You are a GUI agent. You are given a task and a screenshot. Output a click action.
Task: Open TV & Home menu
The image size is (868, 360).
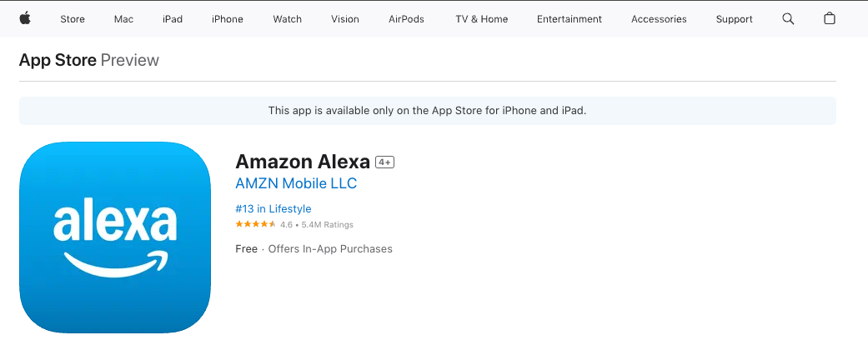click(482, 19)
